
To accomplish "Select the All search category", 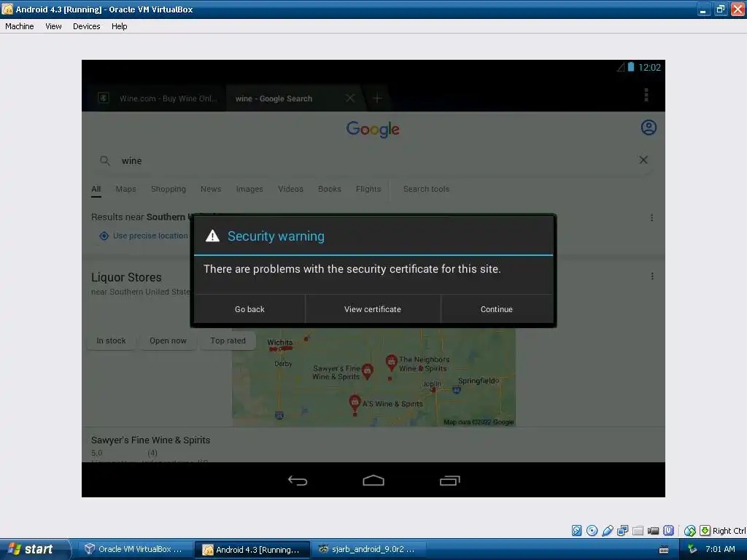I will point(96,189).
